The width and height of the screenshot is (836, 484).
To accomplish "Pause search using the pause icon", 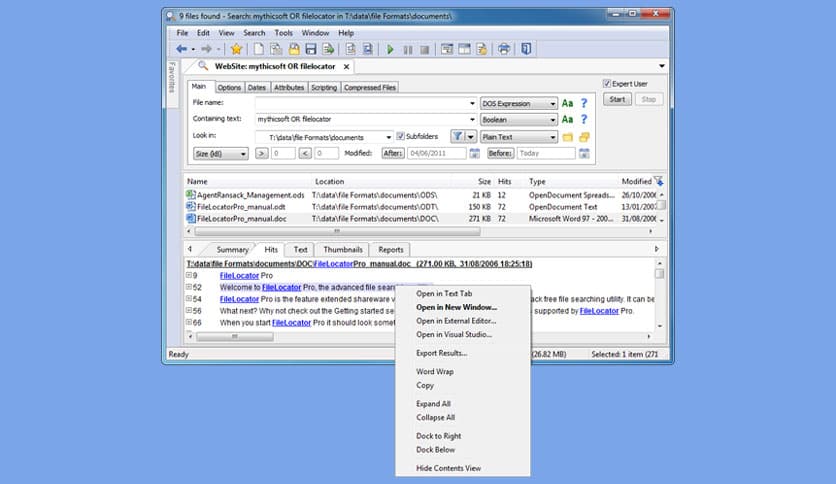I will pyautogui.click(x=408, y=50).
